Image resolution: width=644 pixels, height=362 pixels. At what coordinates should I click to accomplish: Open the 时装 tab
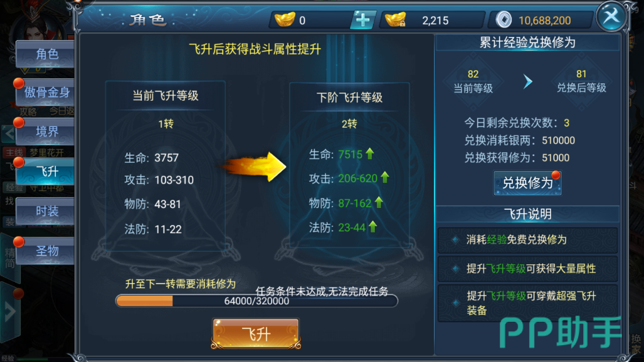pos(46,211)
